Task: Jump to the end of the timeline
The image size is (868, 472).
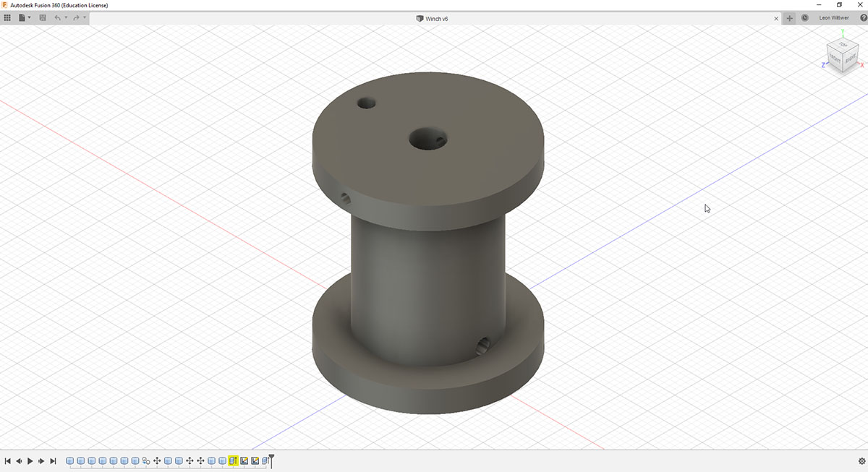Action: point(53,461)
